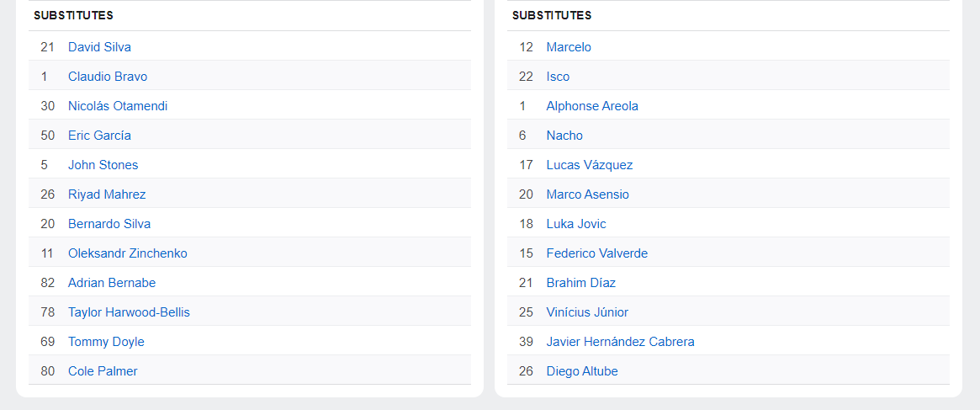The width and height of the screenshot is (980, 410).
Task: Open David Silva's player page
Action: click(x=99, y=47)
